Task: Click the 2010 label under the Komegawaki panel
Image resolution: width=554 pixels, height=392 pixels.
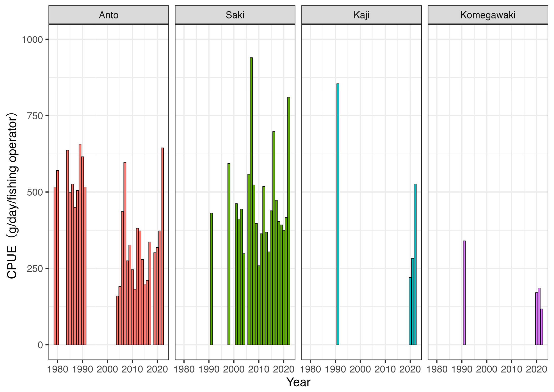Action: pyautogui.click(x=511, y=369)
